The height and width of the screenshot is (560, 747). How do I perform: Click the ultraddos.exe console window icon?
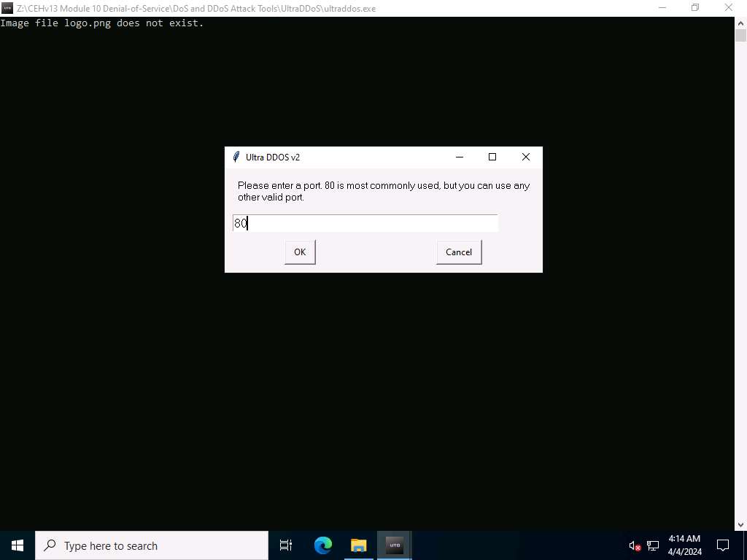pos(7,8)
